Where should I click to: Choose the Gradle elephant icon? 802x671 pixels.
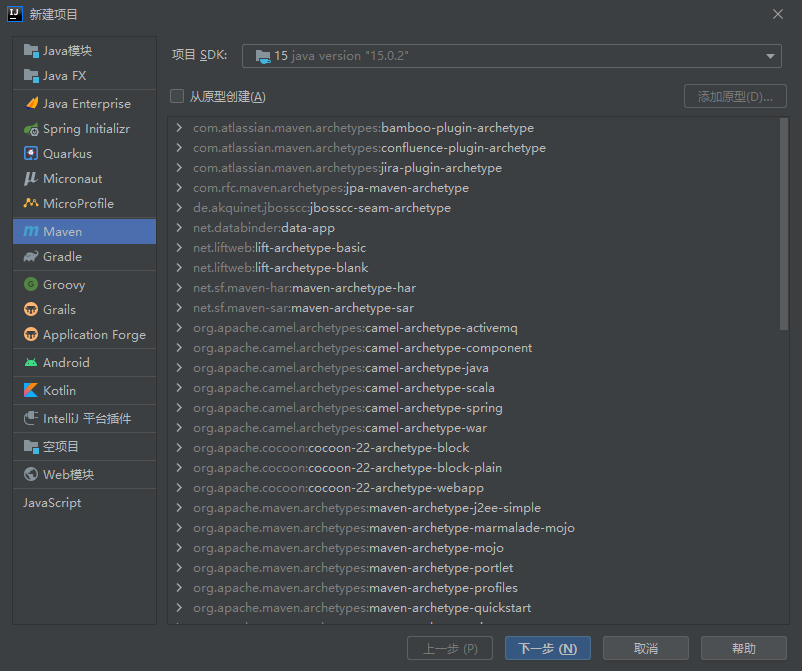pos(31,257)
